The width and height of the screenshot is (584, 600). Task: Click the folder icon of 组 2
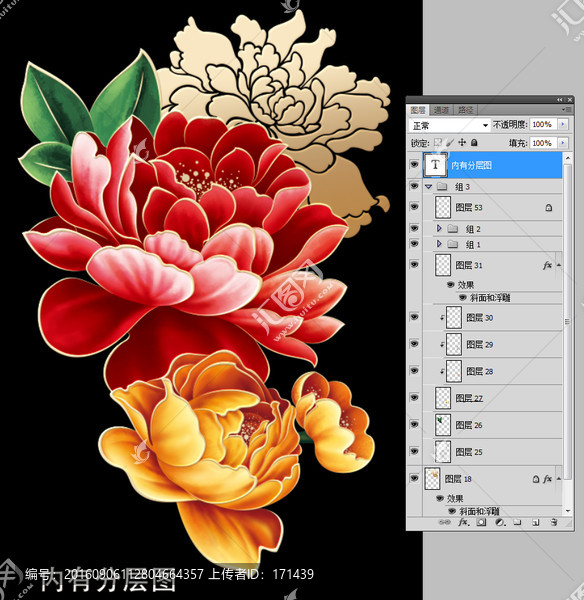tap(453, 229)
